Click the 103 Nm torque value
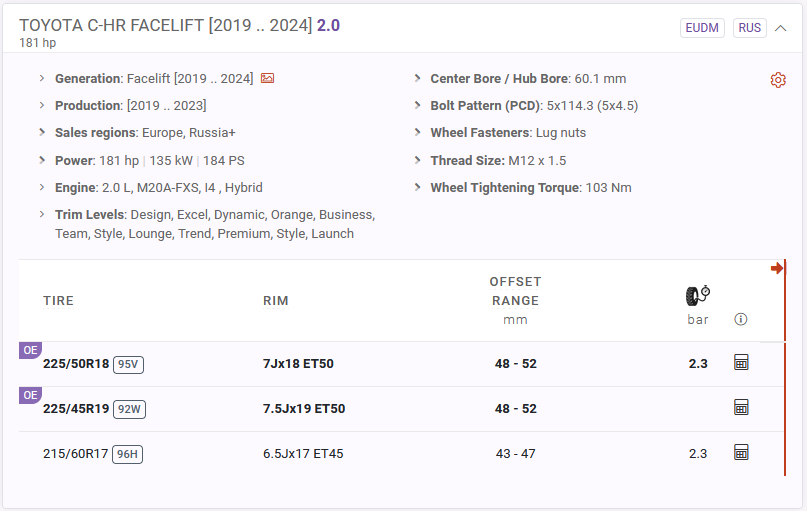Image resolution: width=807 pixels, height=511 pixels. point(608,187)
